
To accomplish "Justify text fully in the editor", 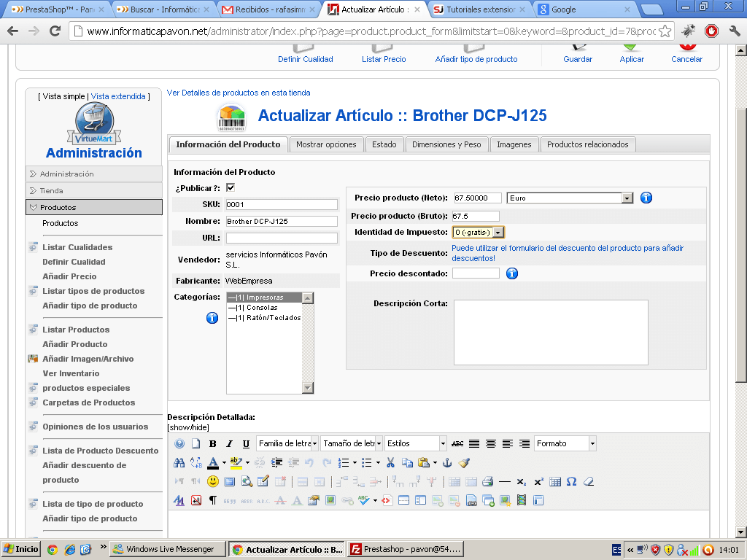I will (x=474, y=444).
